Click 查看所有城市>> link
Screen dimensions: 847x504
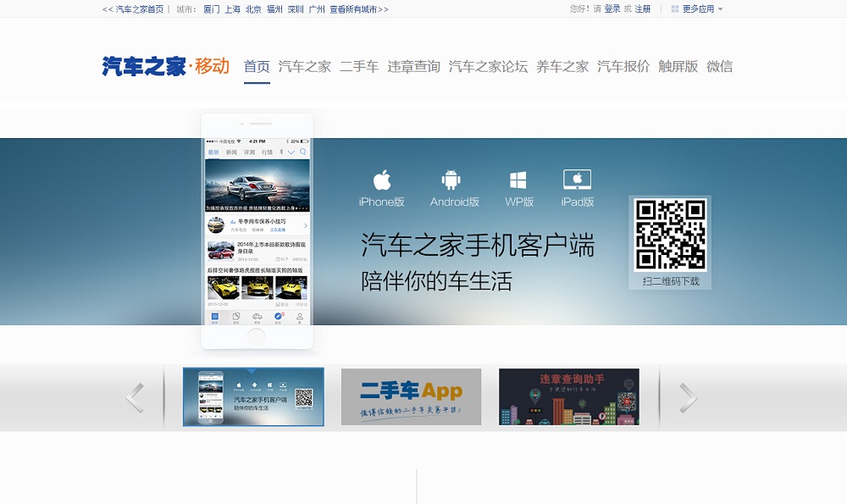tap(358, 9)
